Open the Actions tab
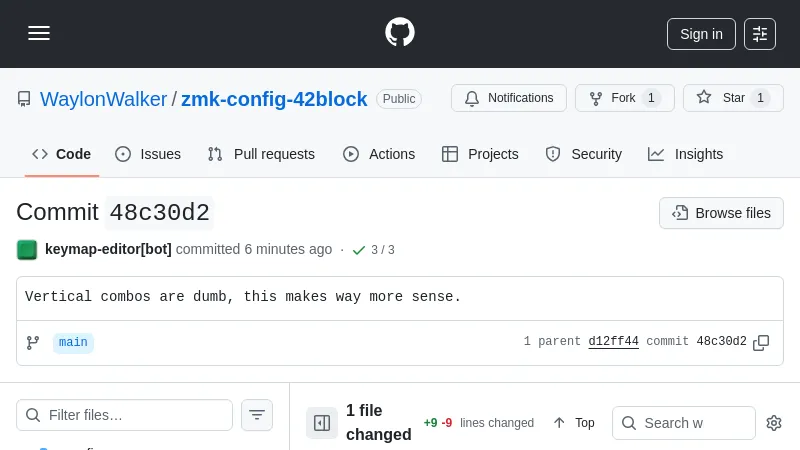The width and height of the screenshot is (800, 450). tap(379, 154)
